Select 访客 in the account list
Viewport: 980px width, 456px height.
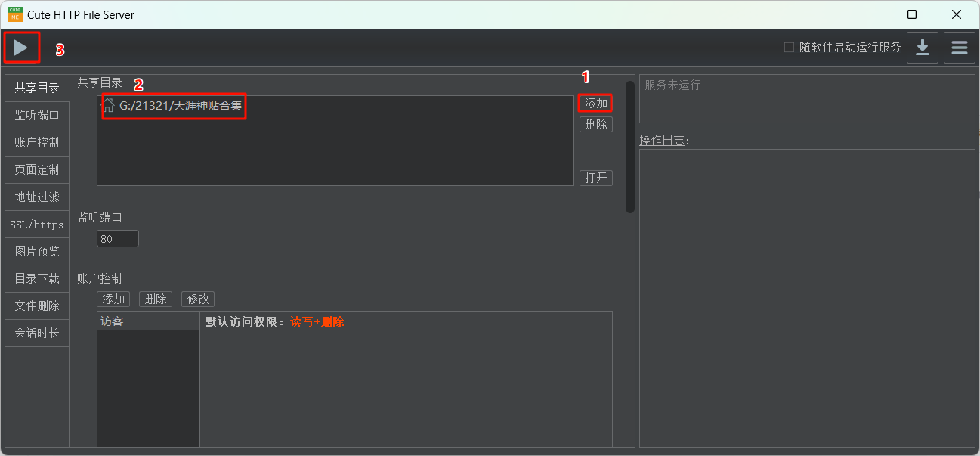(148, 321)
